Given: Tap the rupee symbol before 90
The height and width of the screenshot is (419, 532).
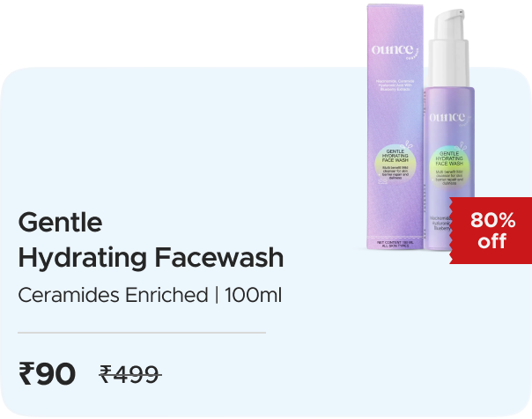Looking at the screenshot, I should click(x=26, y=373).
